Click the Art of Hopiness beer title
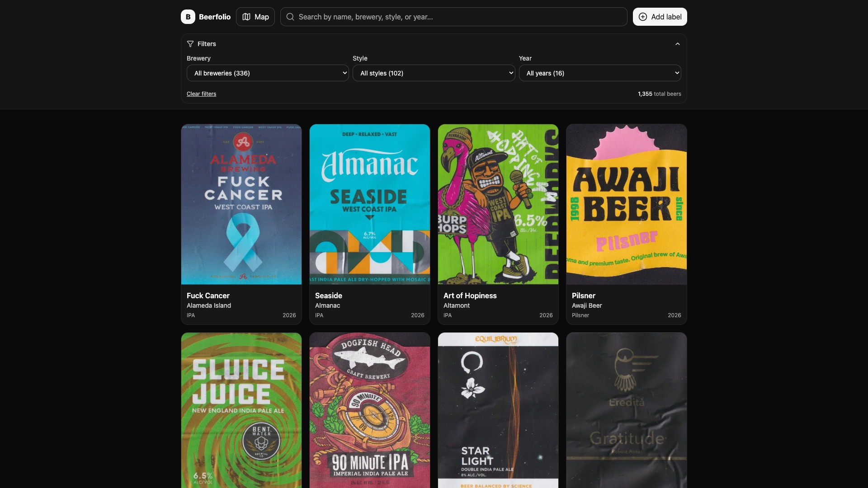 point(470,296)
